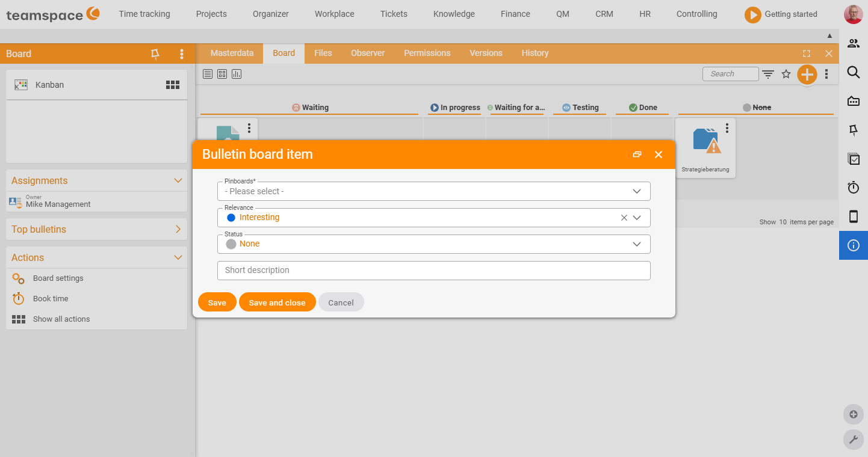The height and width of the screenshot is (457, 868).
Task: Open the Waiting column card three-dot menu
Action: tap(249, 128)
